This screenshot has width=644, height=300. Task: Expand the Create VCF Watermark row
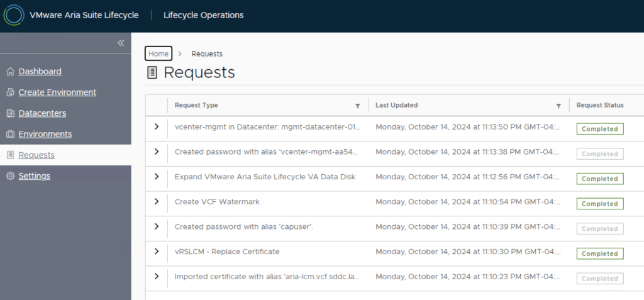pyautogui.click(x=157, y=201)
